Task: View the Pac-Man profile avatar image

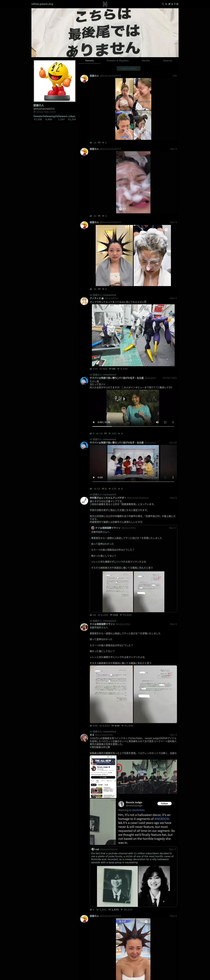Action: (x=54, y=81)
